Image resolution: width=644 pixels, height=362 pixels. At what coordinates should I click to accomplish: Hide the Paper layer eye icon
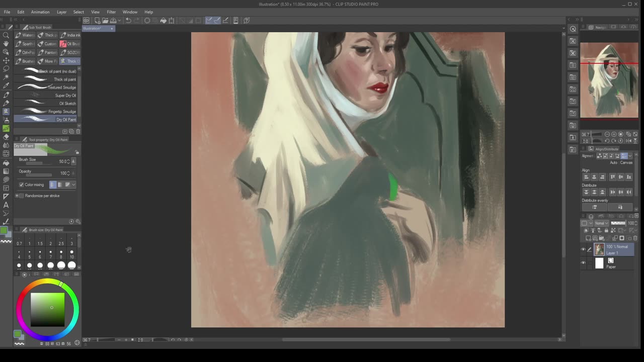pos(583,263)
